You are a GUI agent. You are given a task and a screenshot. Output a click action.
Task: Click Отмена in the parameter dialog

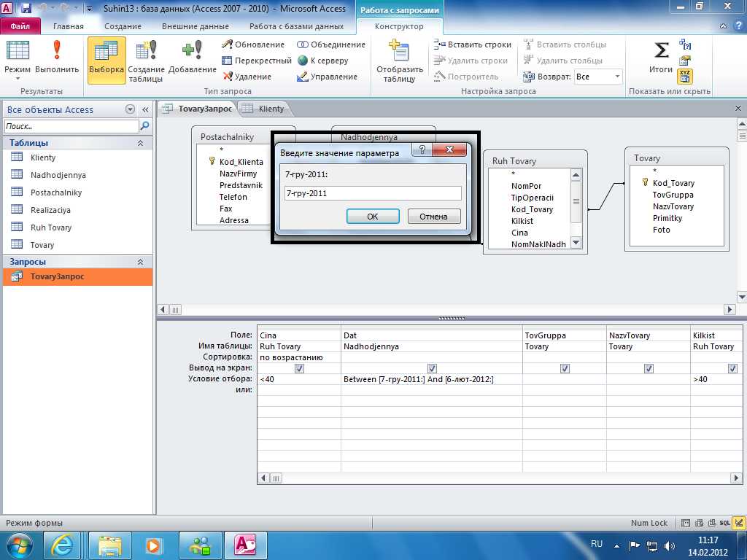coord(433,216)
